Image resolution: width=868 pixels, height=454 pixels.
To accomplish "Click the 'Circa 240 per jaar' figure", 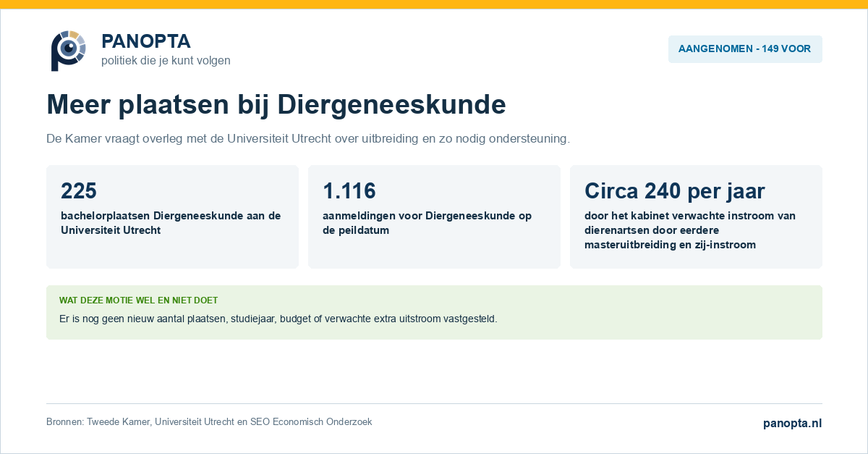I will point(675,190).
